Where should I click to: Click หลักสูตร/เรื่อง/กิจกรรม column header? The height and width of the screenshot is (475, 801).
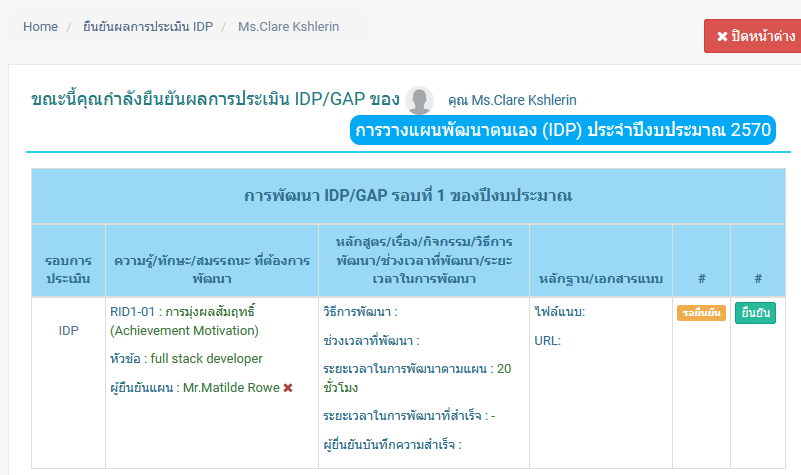424,260
